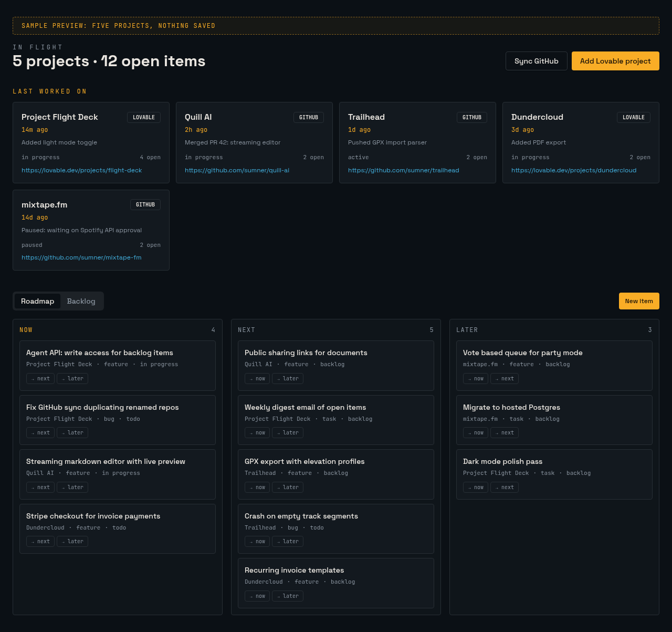Click 'Merged PR 42: streaming editor' note
Viewport: 672px width, 632px height.
pos(233,142)
